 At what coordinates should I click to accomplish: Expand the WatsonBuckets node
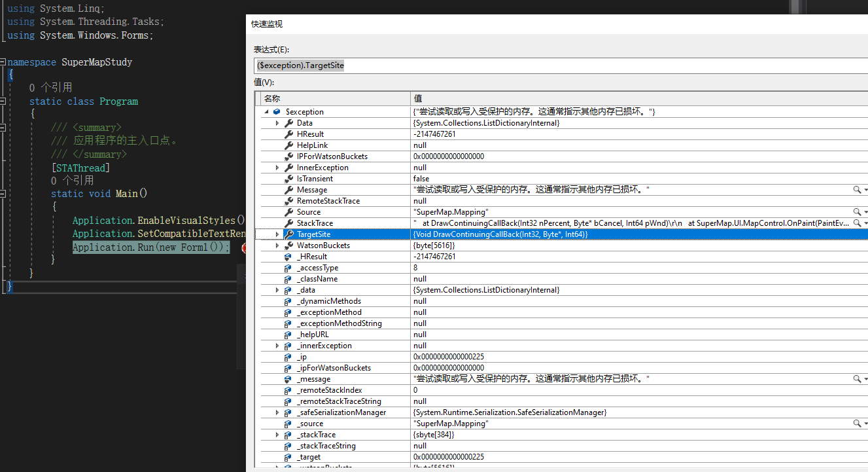277,245
